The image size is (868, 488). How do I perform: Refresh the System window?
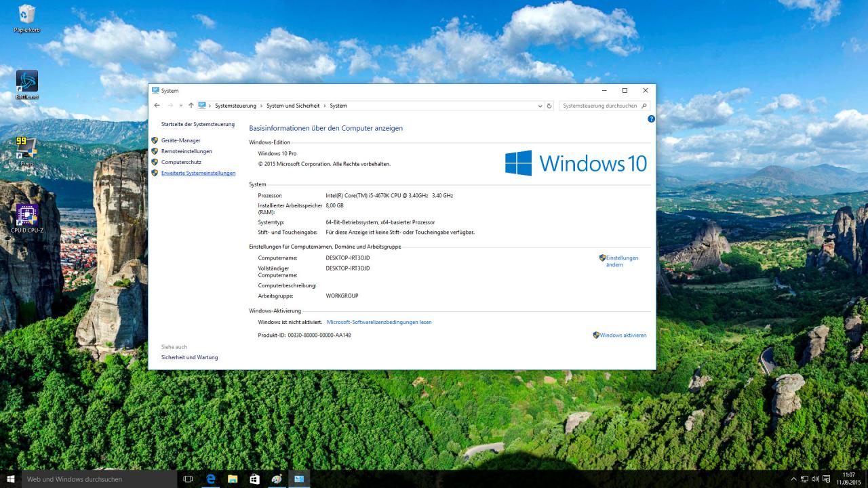point(549,106)
